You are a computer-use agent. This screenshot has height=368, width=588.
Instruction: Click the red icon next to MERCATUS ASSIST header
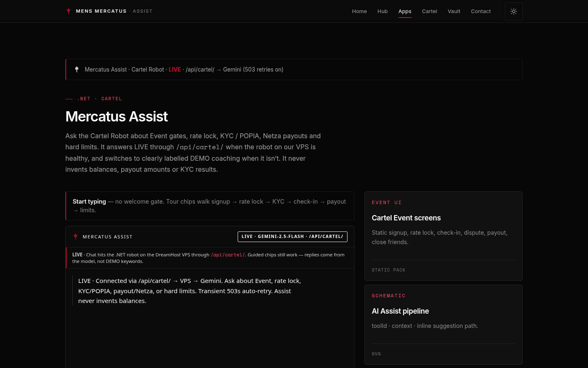point(76,236)
